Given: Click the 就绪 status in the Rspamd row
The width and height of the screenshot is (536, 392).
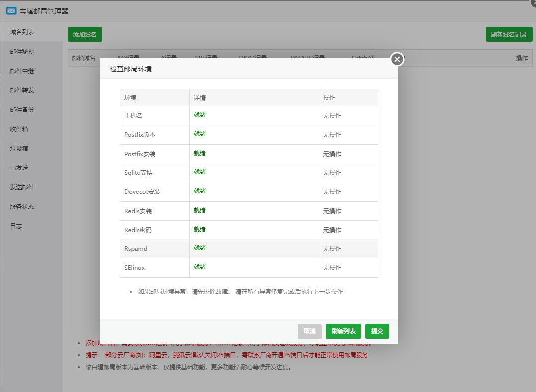Looking at the screenshot, I should coord(200,248).
